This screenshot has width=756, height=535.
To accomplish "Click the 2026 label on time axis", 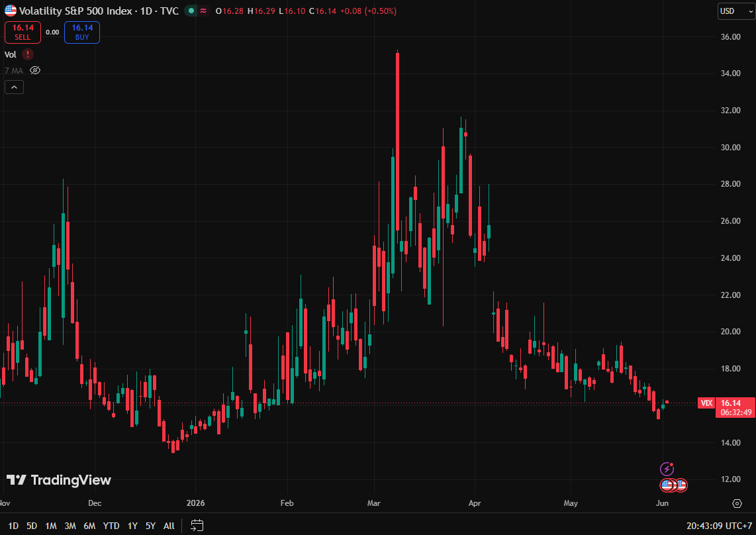I will pyautogui.click(x=195, y=503).
